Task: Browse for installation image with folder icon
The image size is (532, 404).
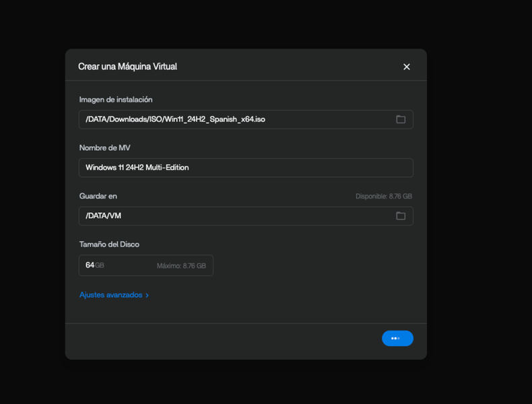Action: pos(401,119)
